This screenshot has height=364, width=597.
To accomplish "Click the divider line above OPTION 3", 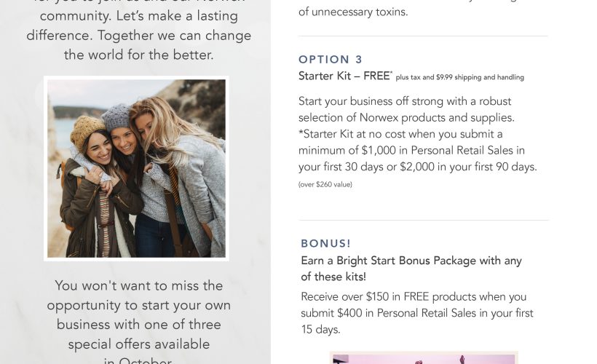I will point(423,36).
